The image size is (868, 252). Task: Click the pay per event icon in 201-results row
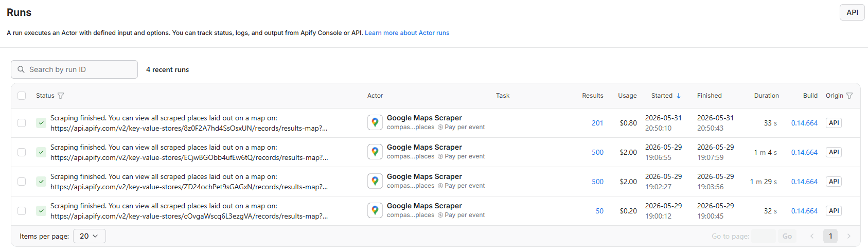coord(440,128)
